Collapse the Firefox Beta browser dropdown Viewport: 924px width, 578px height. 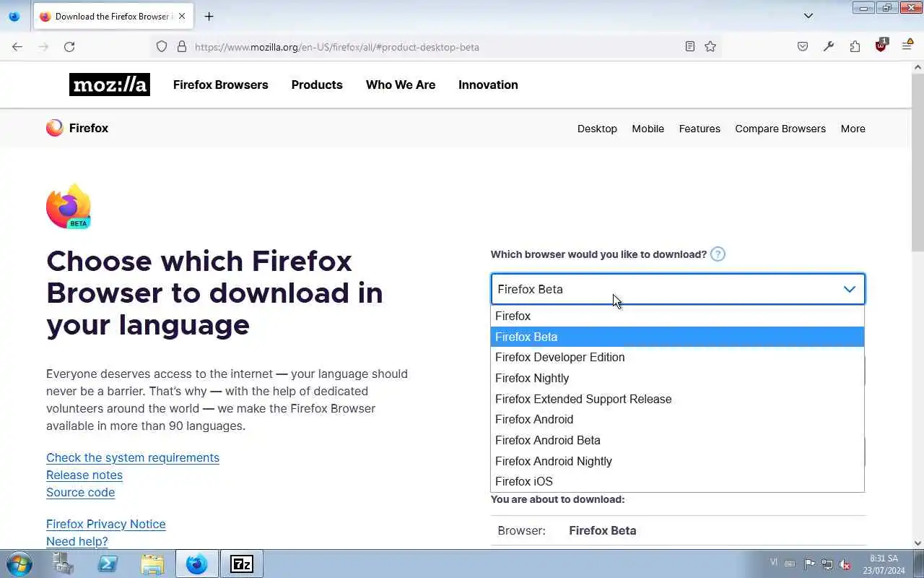678,289
